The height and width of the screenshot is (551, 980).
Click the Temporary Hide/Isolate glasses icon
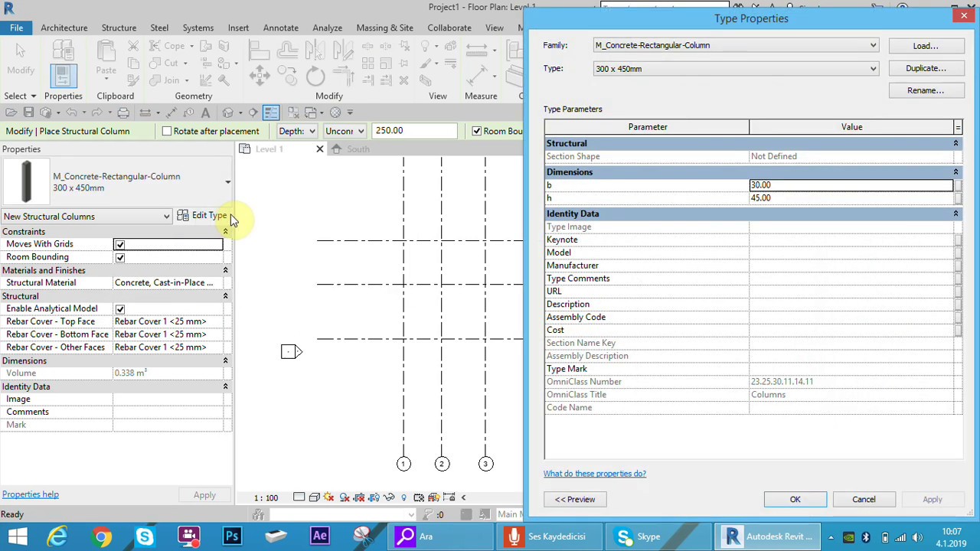pos(388,497)
